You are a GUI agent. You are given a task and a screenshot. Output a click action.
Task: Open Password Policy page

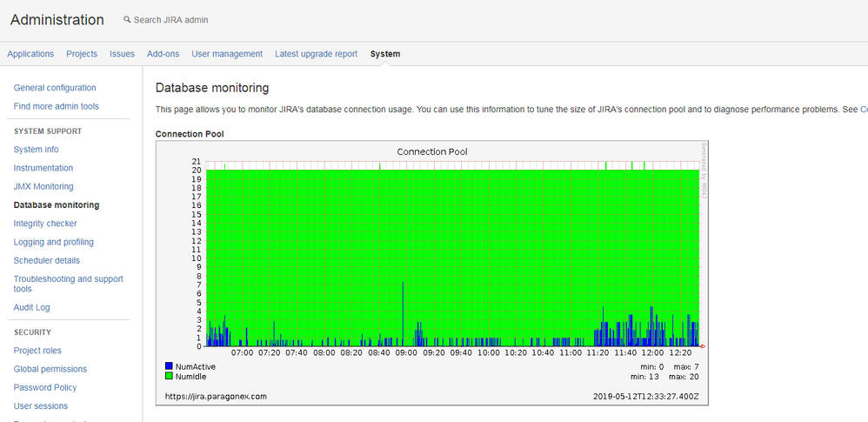[x=45, y=387]
